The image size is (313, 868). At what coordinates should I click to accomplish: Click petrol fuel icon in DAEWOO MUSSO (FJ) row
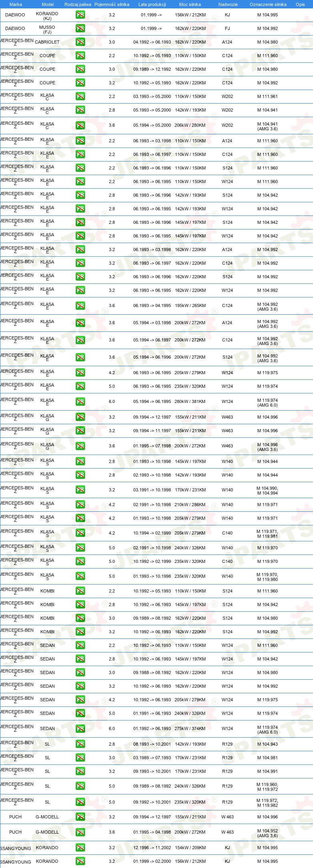point(80,28)
